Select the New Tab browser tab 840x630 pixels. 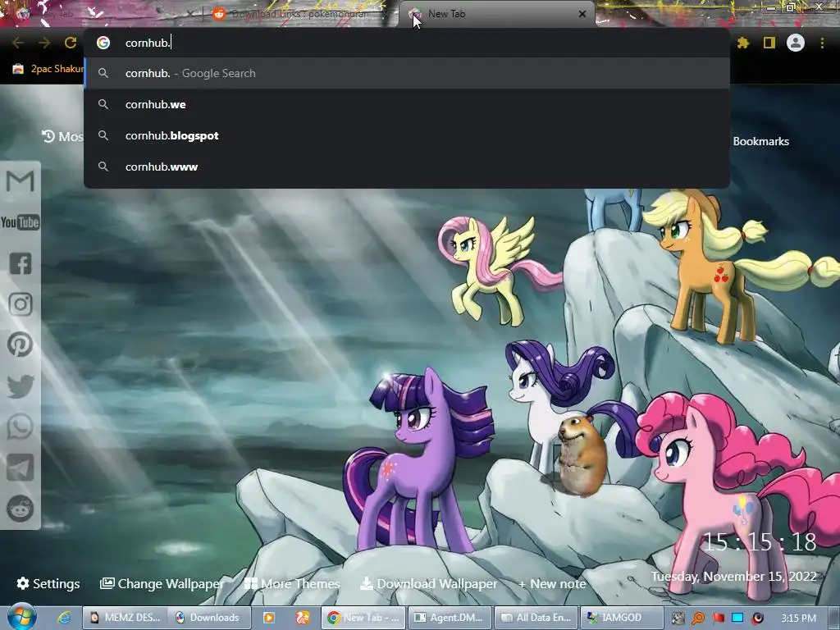[496, 14]
